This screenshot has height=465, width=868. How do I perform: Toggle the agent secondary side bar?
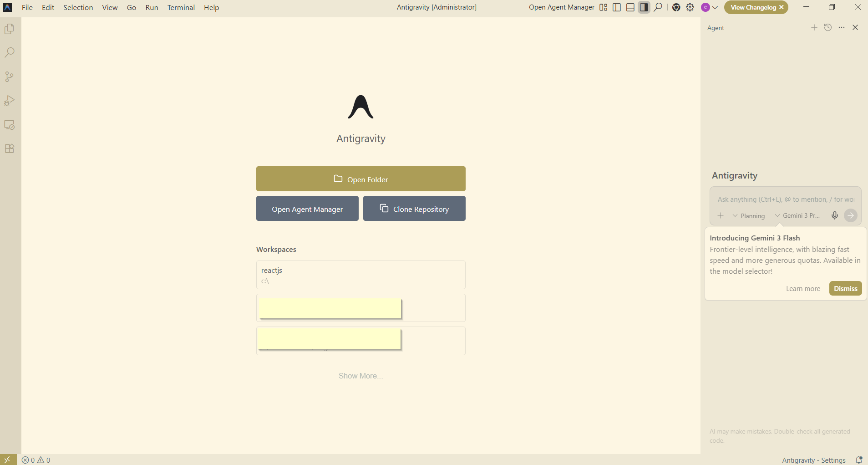click(644, 7)
